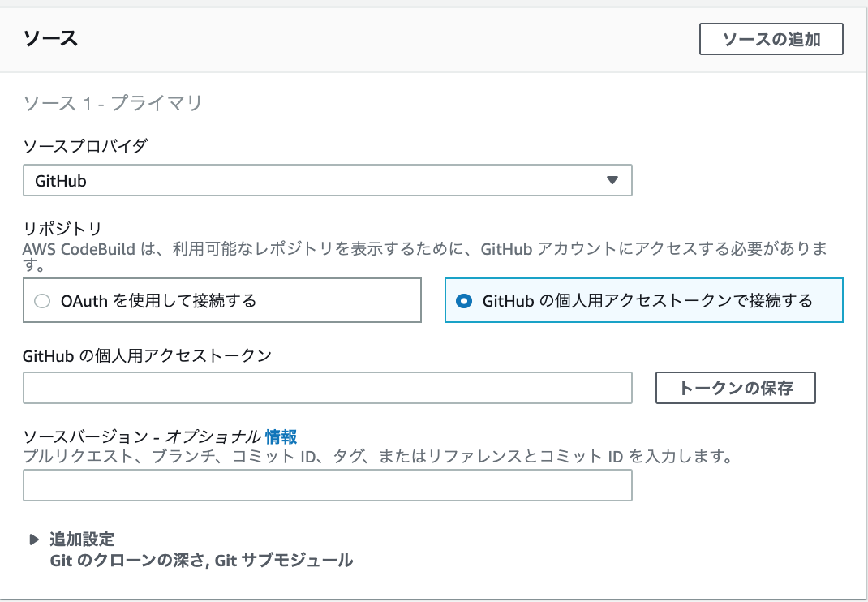Click the ソース section title
The width and height of the screenshot is (868, 602).
click(50, 39)
